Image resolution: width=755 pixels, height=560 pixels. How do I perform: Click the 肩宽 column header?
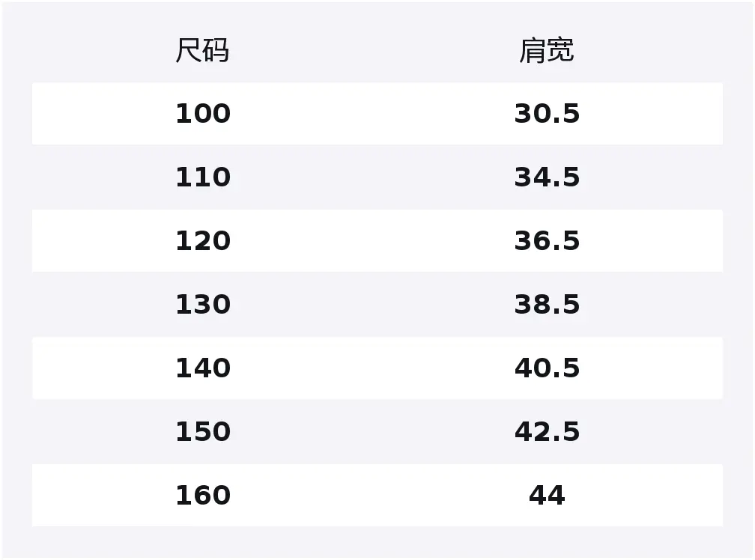tap(547, 51)
